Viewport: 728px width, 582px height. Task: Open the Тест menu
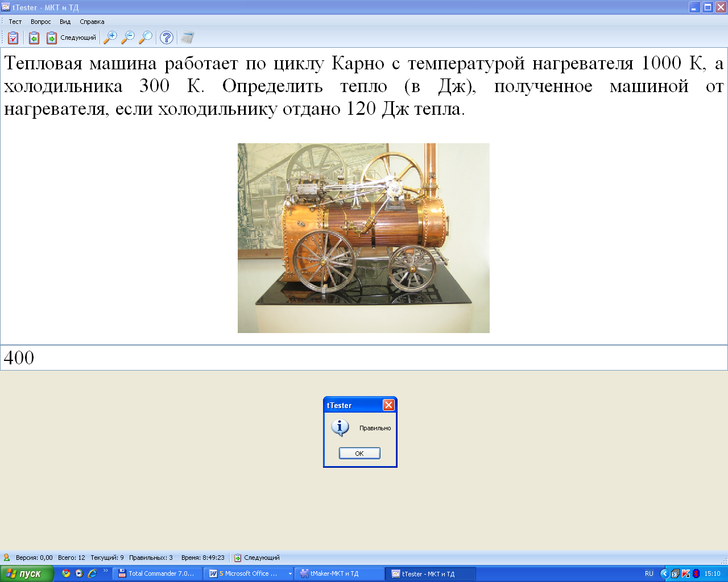click(15, 22)
